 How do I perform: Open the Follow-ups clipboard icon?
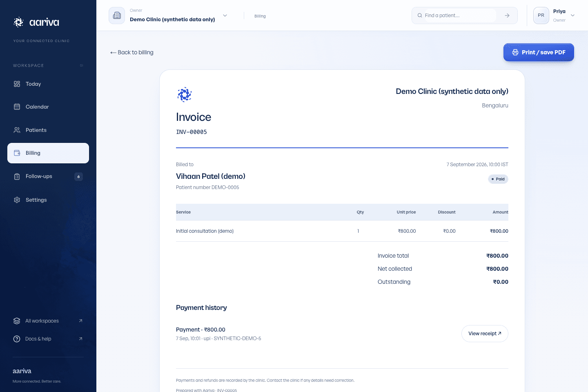pos(17,176)
